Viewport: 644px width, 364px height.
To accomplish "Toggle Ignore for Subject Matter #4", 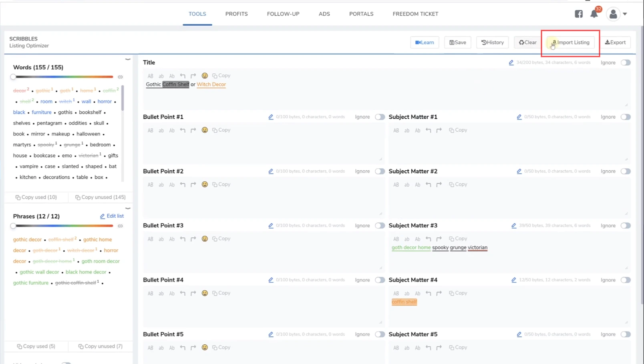I will tap(626, 280).
